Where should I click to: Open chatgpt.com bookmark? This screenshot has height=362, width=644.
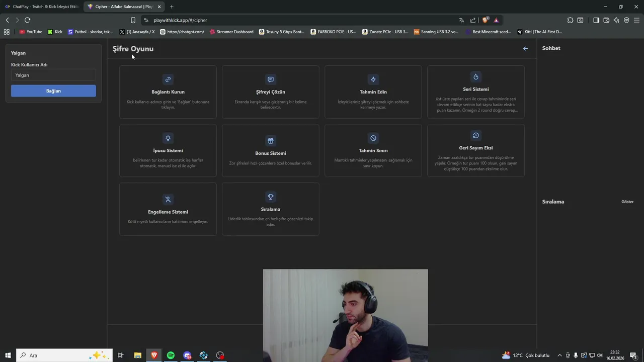[x=182, y=32]
